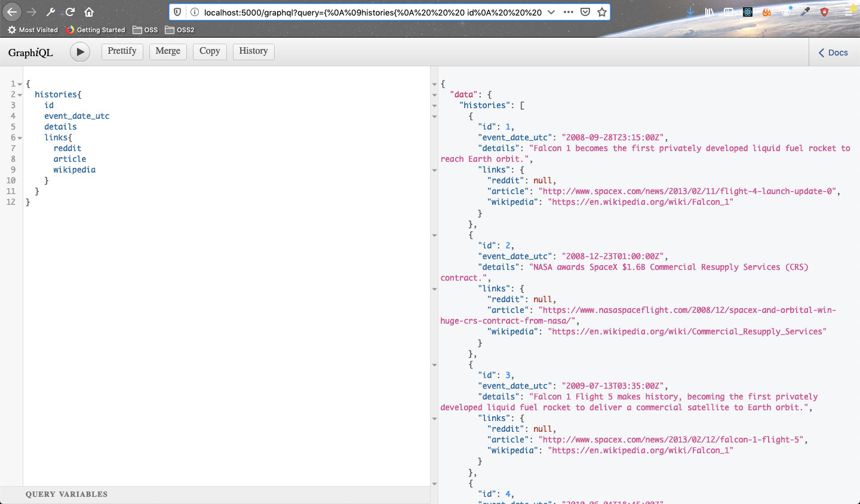Open the React DevTools extension icon
This screenshot has height=504, width=860.
tap(748, 12)
